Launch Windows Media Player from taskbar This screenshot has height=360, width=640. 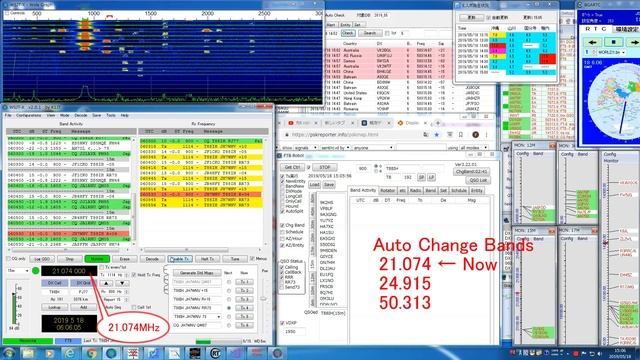pos(49,353)
